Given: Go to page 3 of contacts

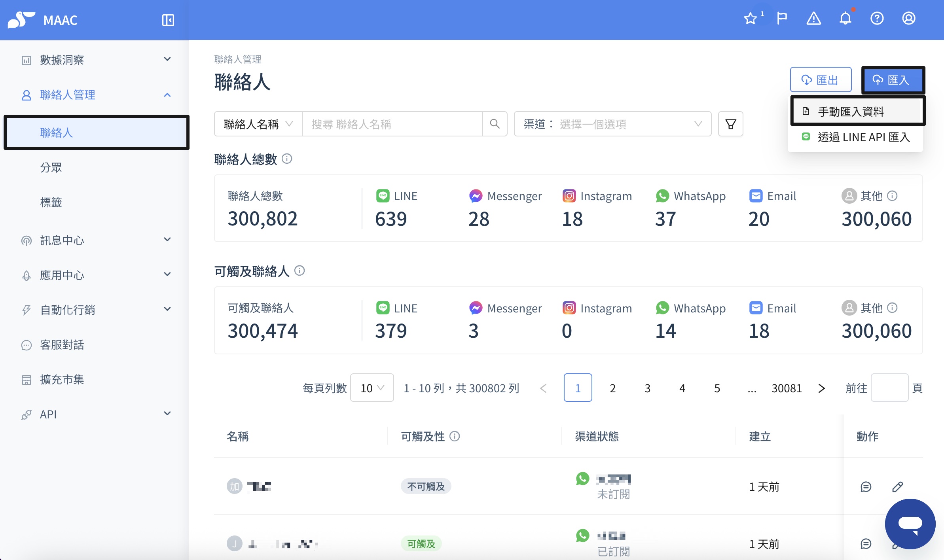Looking at the screenshot, I should pyautogui.click(x=648, y=388).
